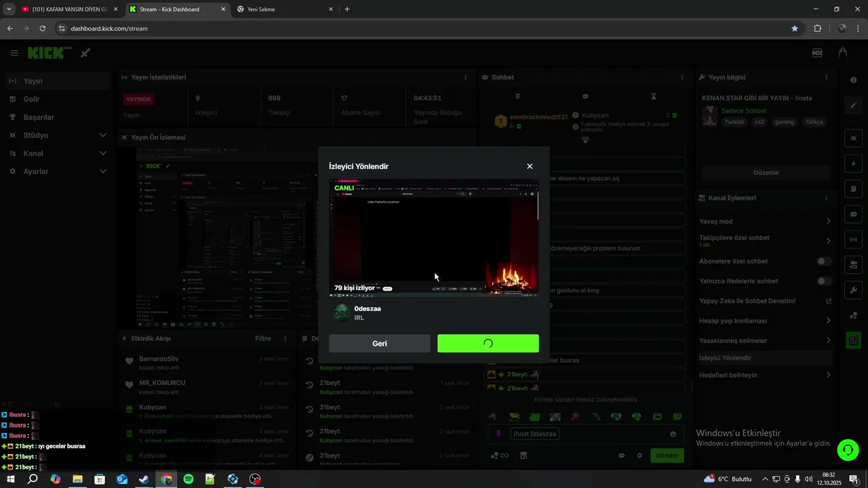The width and height of the screenshot is (868, 488).
Task: Open Takipçilere özel sohbet options arrow
Action: click(x=828, y=241)
